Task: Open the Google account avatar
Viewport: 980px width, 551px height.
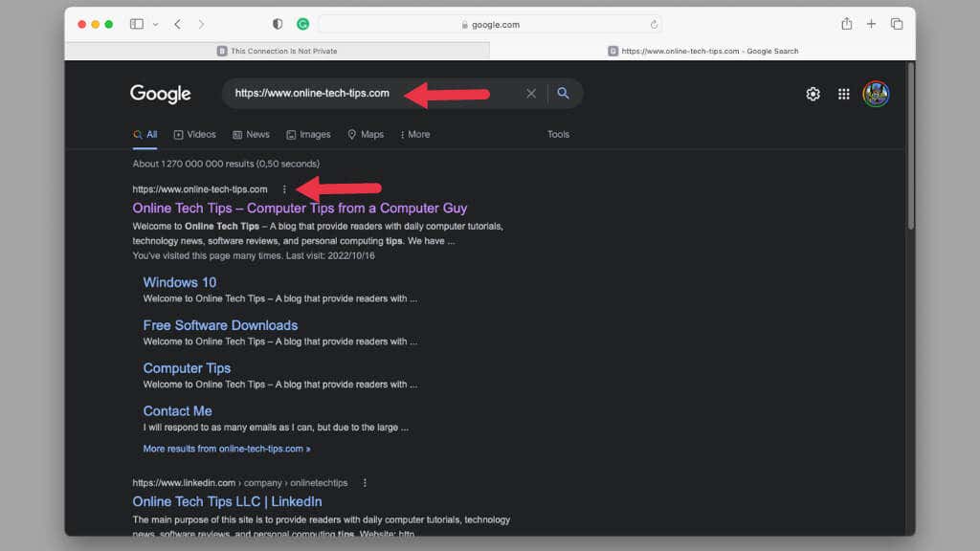Action: click(x=877, y=94)
